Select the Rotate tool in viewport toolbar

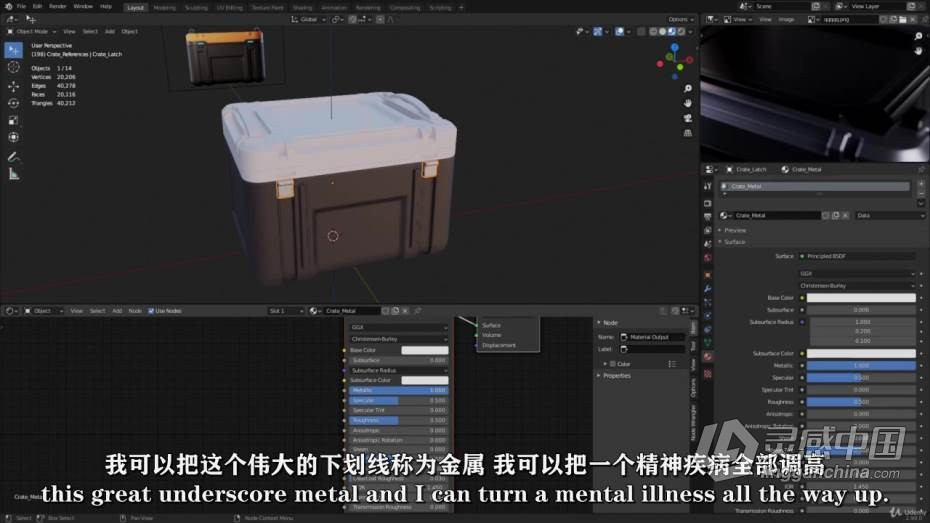pos(14,103)
